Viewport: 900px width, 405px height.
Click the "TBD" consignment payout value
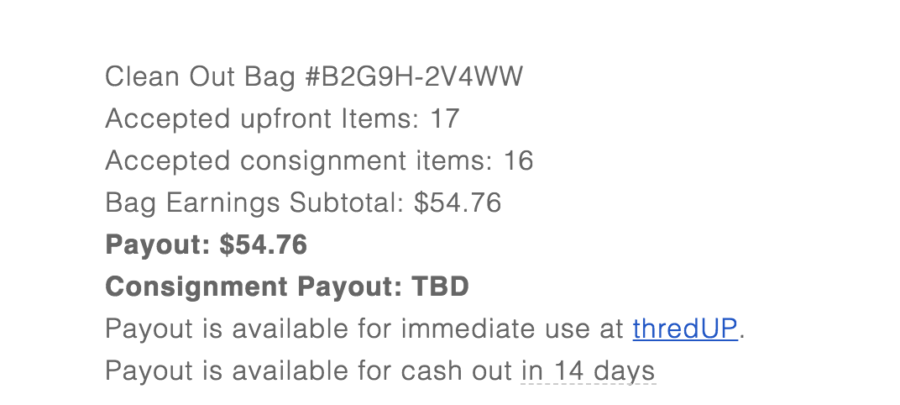[441, 287]
